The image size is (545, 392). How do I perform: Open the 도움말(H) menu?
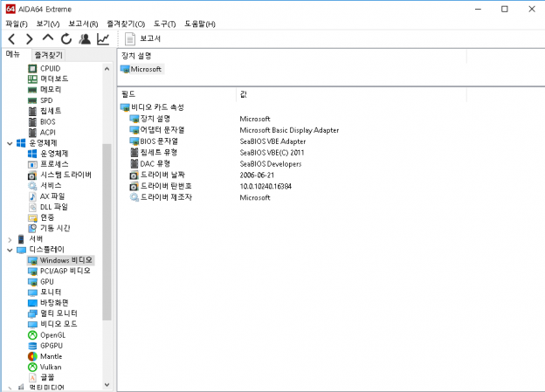200,24
